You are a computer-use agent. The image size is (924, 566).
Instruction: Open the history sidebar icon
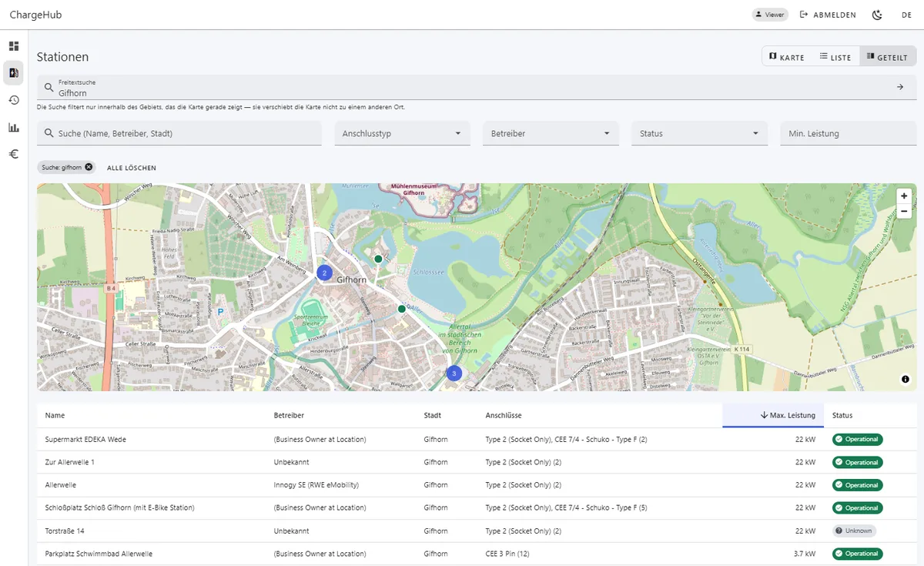click(x=14, y=100)
